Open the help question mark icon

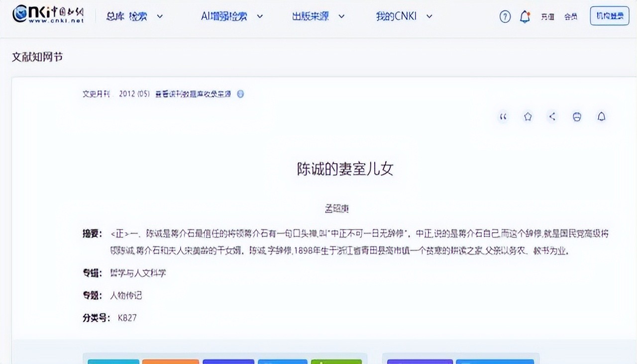point(505,17)
